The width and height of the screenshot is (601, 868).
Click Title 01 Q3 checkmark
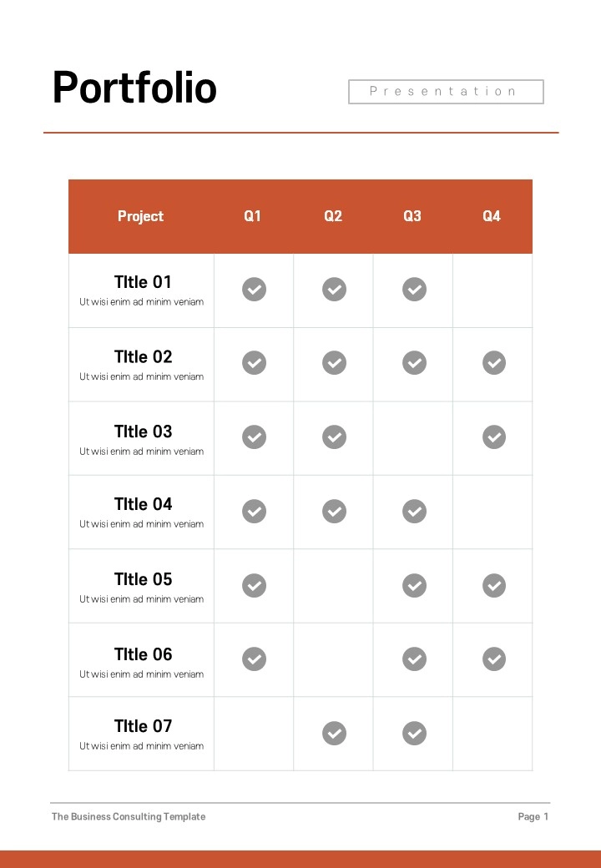click(x=414, y=290)
